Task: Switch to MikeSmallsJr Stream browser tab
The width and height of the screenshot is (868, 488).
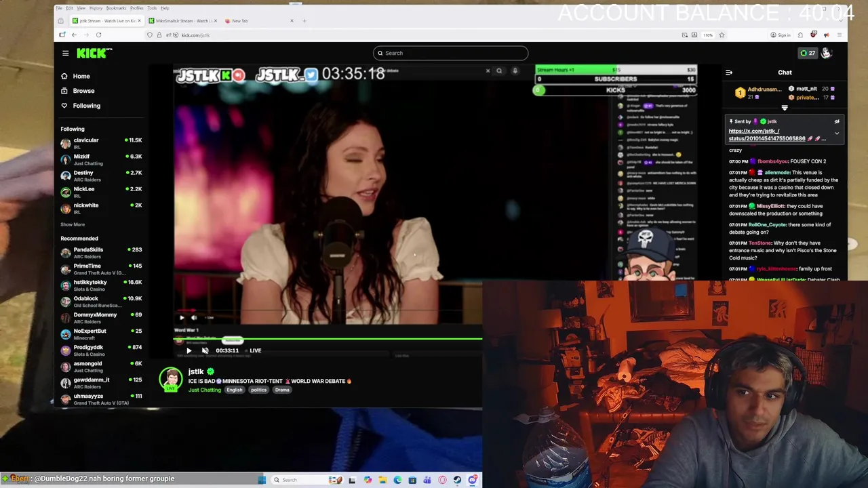Action: click(182, 21)
